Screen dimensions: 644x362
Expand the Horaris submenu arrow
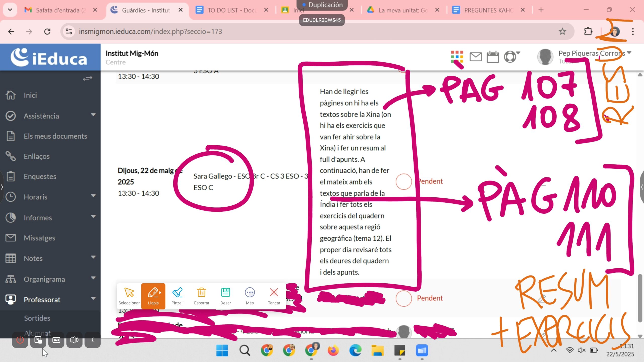pyautogui.click(x=93, y=196)
